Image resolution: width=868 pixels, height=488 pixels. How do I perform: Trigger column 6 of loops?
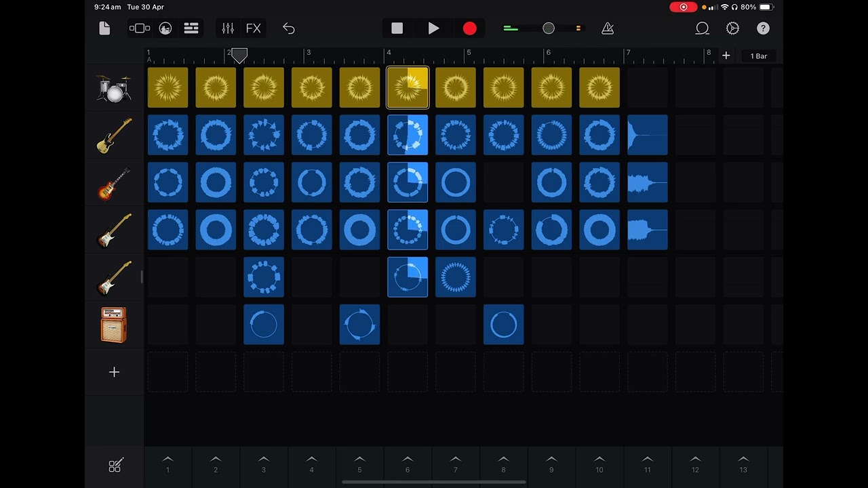(408, 464)
